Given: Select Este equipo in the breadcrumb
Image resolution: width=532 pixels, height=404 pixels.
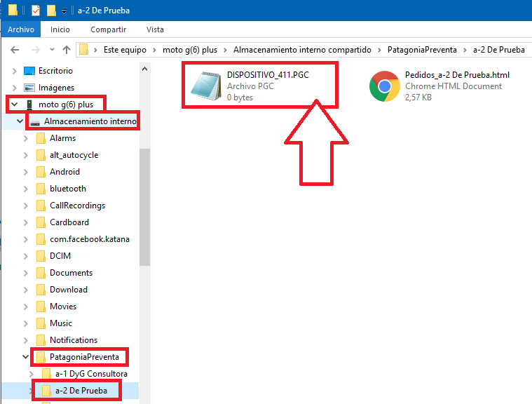Looking at the screenshot, I should point(125,50).
